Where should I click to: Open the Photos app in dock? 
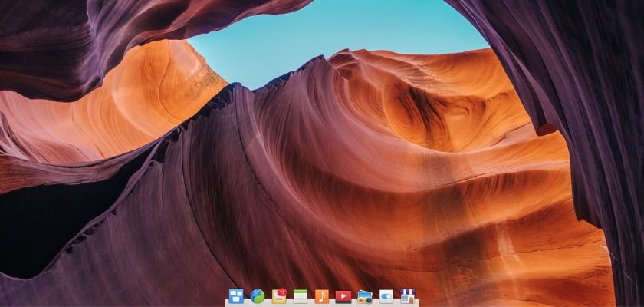tap(365, 296)
